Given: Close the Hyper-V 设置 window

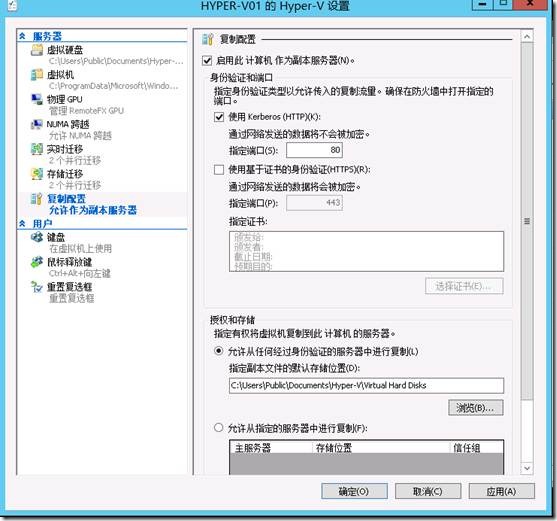Looking at the screenshot, I should [530, 4].
